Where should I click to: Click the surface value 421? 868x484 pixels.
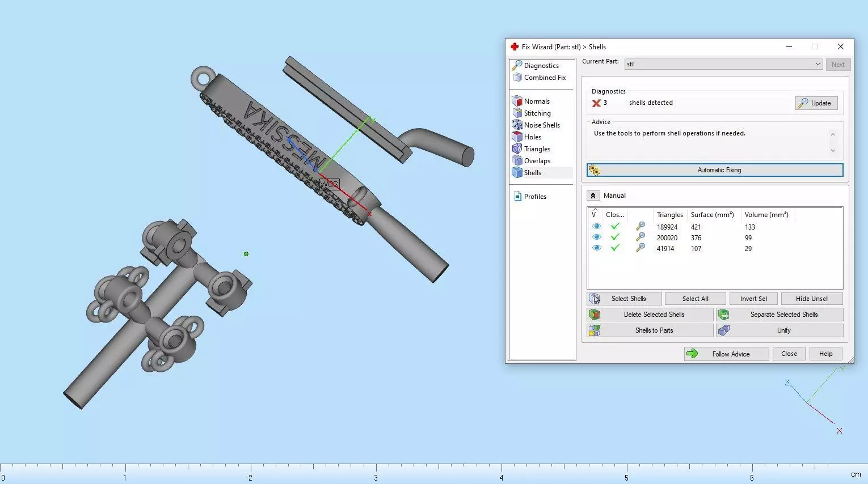(x=696, y=227)
